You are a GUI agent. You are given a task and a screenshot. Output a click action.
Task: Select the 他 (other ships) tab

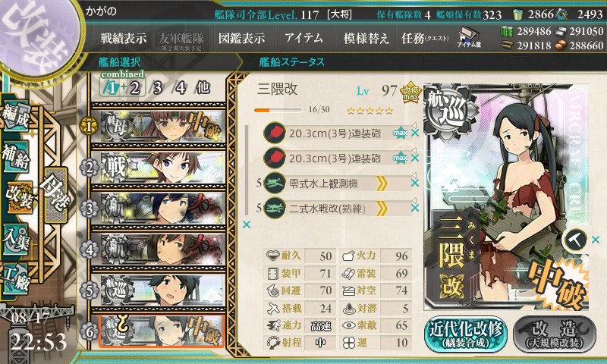(203, 87)
